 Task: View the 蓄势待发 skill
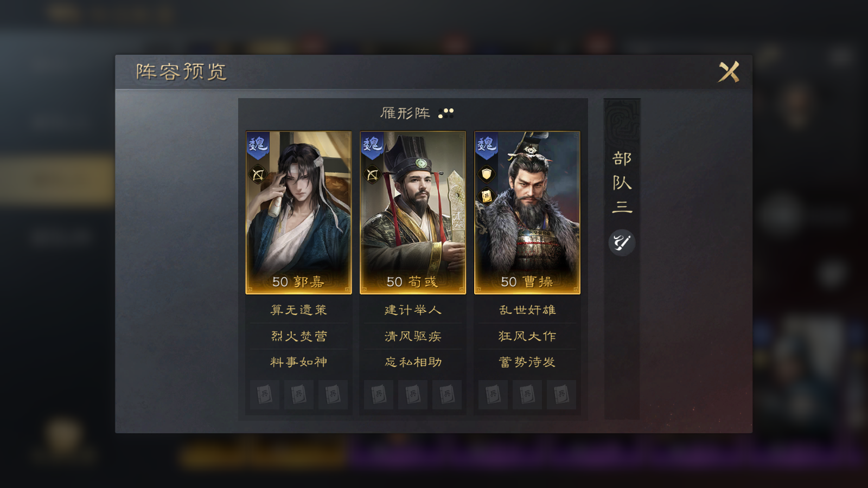pos(527,362)
